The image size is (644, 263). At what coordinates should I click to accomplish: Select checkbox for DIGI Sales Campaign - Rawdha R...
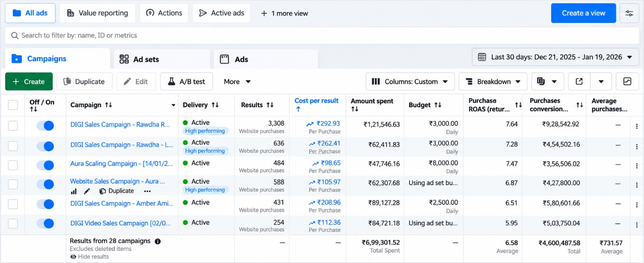coord(13,126)
